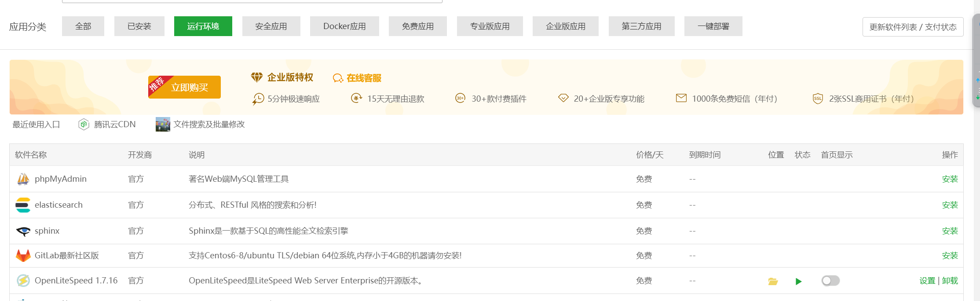The height and width of the screenshot is (301, 980).
Task: Click the OpenLiteSpeed 1.7.16 name
Action: click(x=76, y=281)
